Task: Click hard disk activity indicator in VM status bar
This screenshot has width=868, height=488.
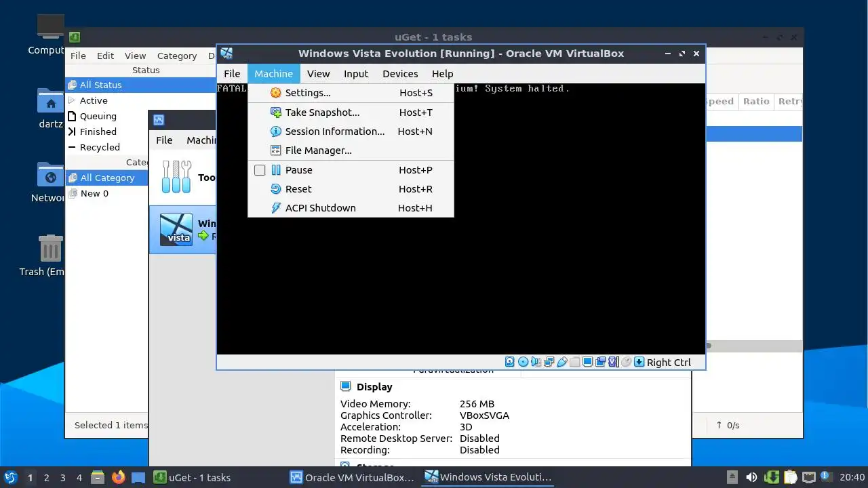Action: coord(510,362)
